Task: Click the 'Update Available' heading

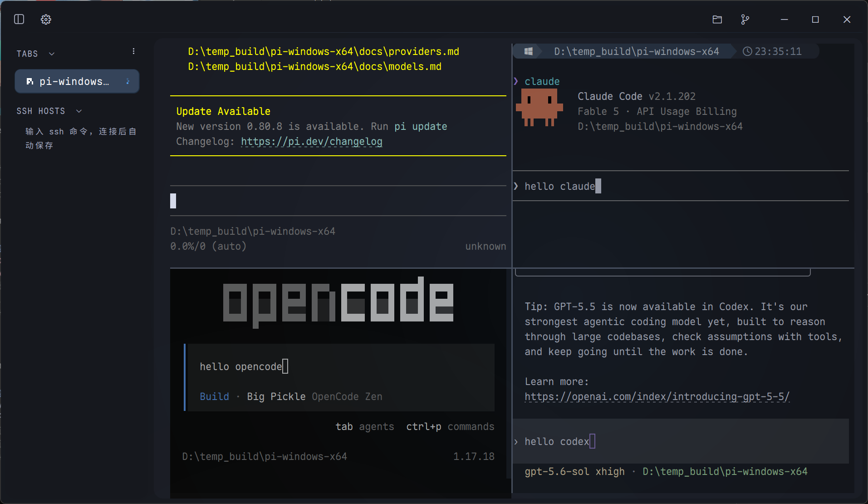Action: pyautogui.click(x=223, y=111)
